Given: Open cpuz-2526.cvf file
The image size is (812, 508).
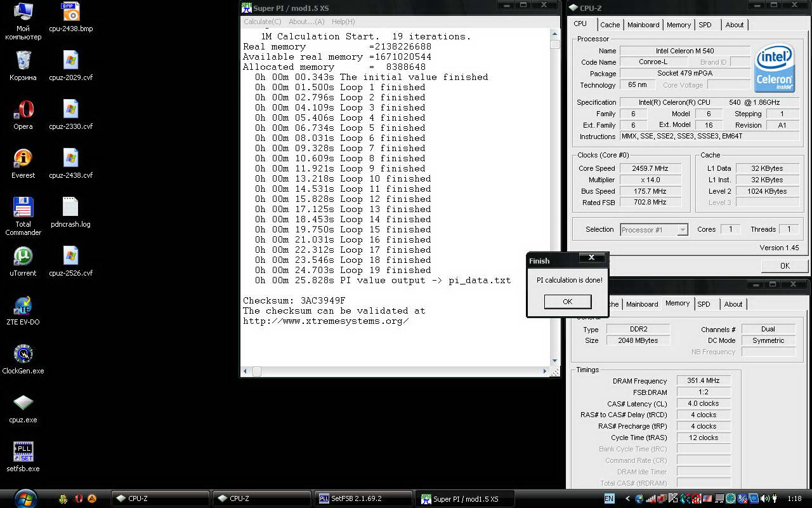Looking at the screenshot, I should point(70,262).
